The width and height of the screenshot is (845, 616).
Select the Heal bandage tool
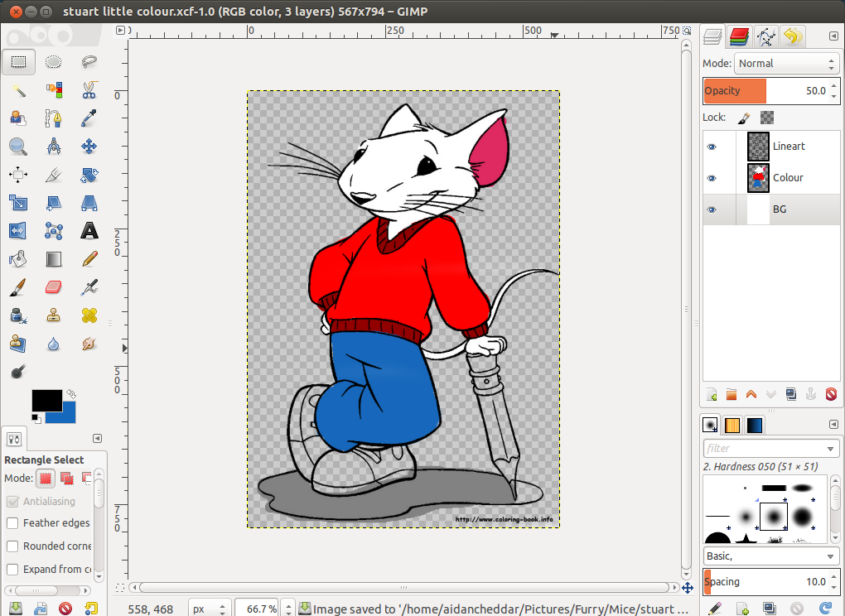pyautogui.click(x=89, y=315)
